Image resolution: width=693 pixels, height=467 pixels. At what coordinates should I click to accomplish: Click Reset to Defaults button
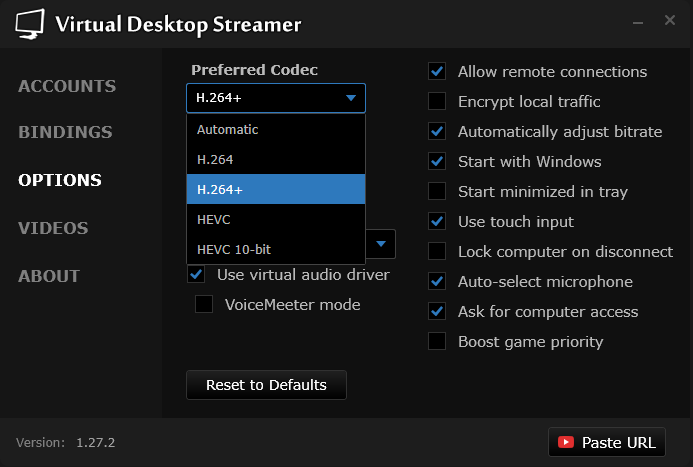pyautogui.click(x=266, y=385)
